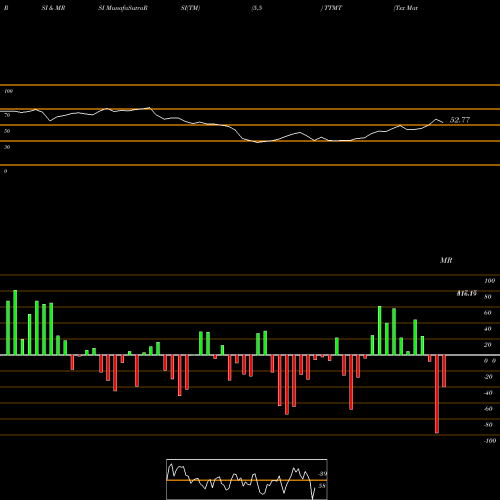500x500 pixels.
Task: Click the 60 label on MR axis
Action: tap(488, 313)
